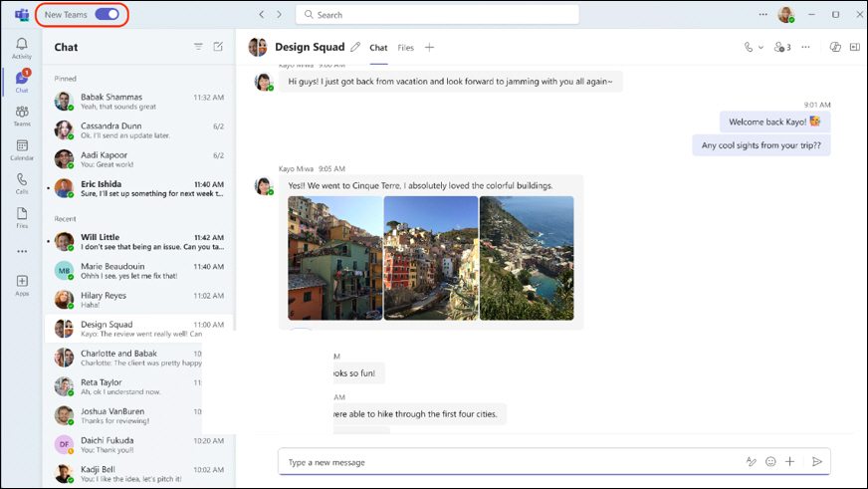Start an audio call
The height and width of the screenshot is (489, 868).
[749, 47]
